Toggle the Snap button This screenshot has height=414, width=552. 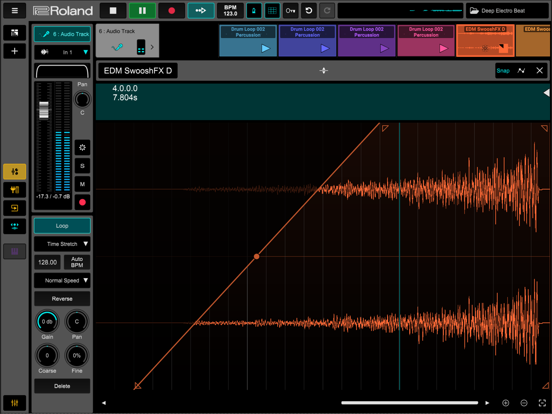coord(503,71)
